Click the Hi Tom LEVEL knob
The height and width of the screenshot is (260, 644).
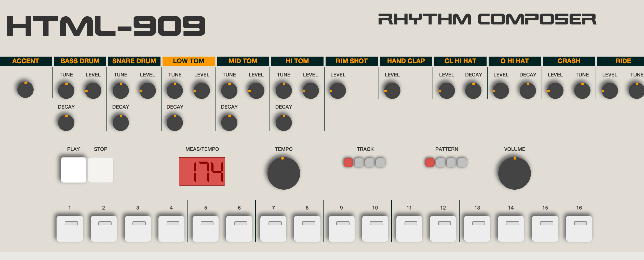[x=311, y=90]
